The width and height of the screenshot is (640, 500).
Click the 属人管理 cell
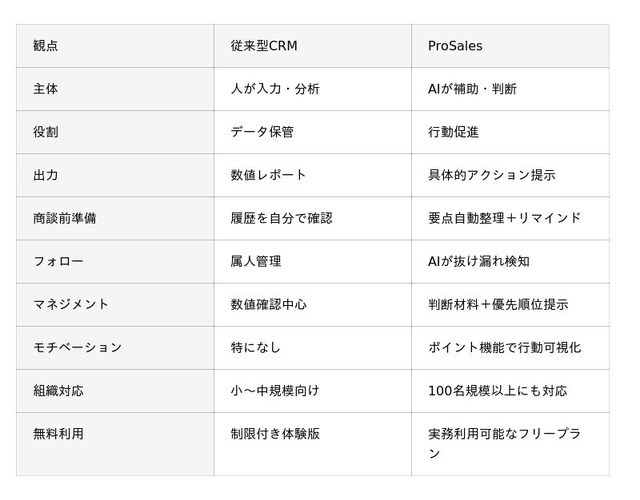pyautogui.click(x=256, y=261)
